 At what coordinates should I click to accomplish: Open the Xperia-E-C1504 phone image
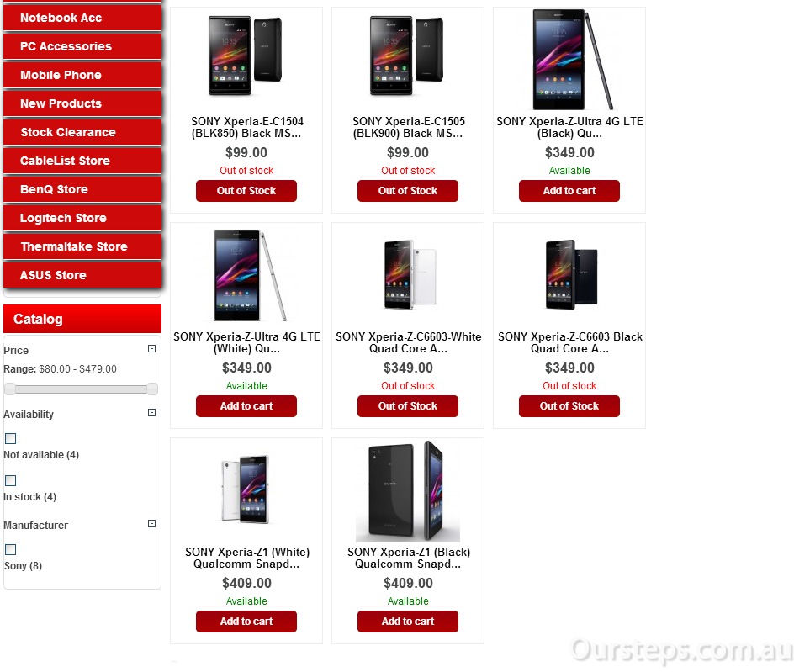(246, 56)
